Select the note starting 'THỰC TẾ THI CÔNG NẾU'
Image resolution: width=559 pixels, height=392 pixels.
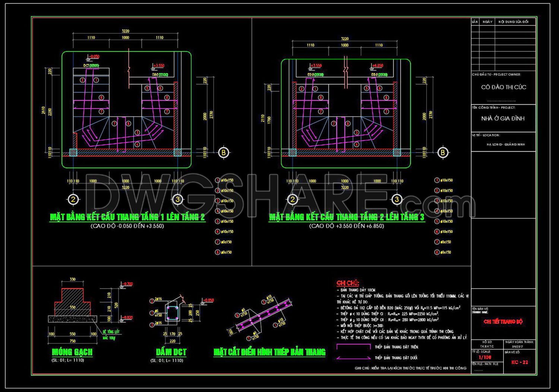(402, 338)
